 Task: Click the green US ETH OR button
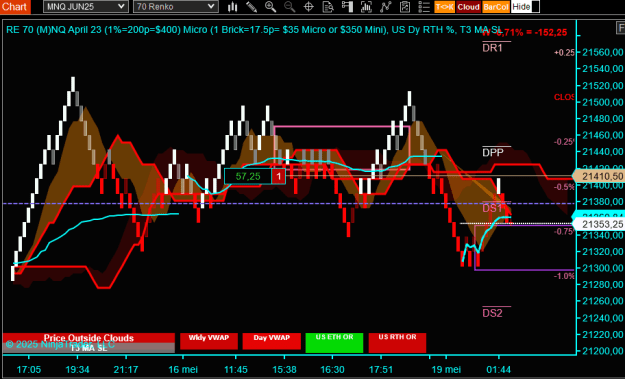click(334, 343)
